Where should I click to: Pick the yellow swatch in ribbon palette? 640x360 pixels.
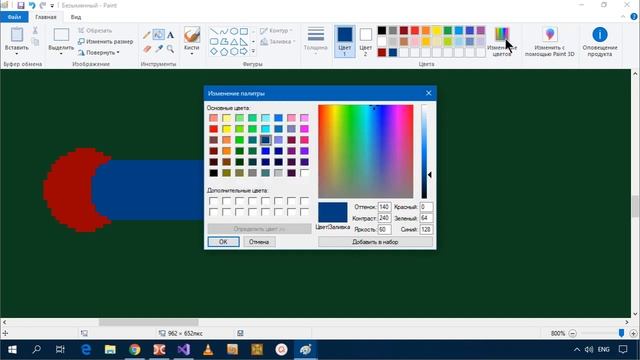[x=437, y=31]
